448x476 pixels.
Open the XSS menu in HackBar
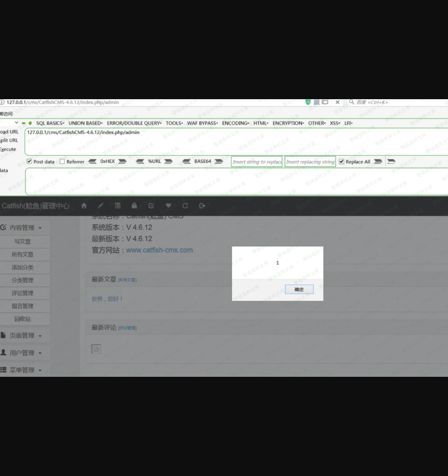tap(334, 123)
